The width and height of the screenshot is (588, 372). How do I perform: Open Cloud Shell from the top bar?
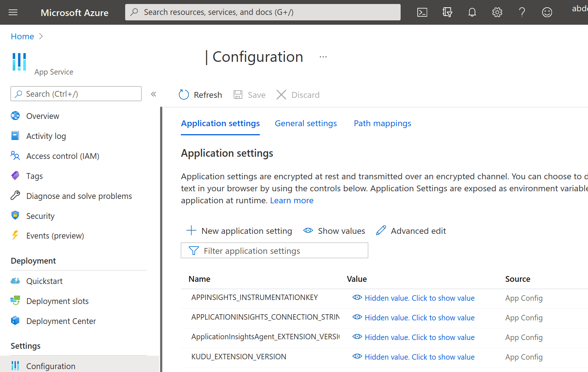(x=422, y=12)
